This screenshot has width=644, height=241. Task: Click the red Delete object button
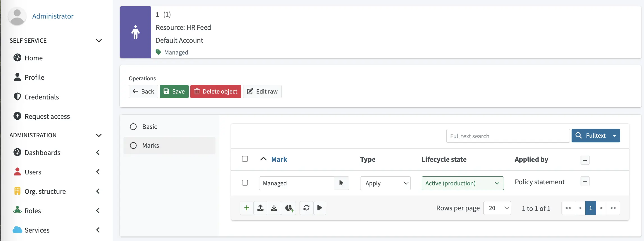pos(216,92)
